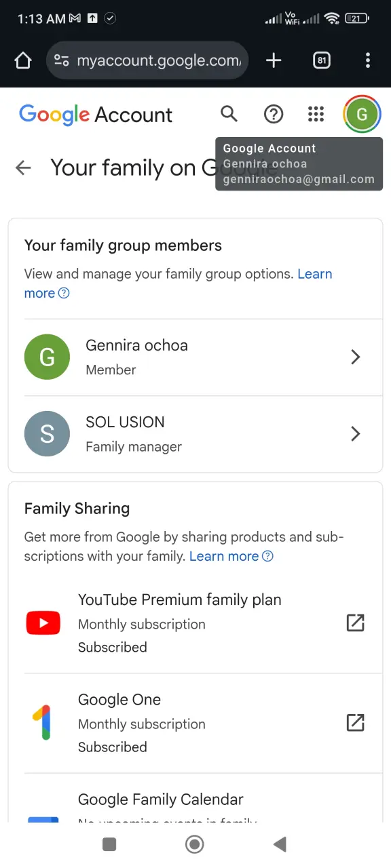The image size is (391, 868).
Task: Go back using the arrow beside Your family
Action: click(24, 167)
